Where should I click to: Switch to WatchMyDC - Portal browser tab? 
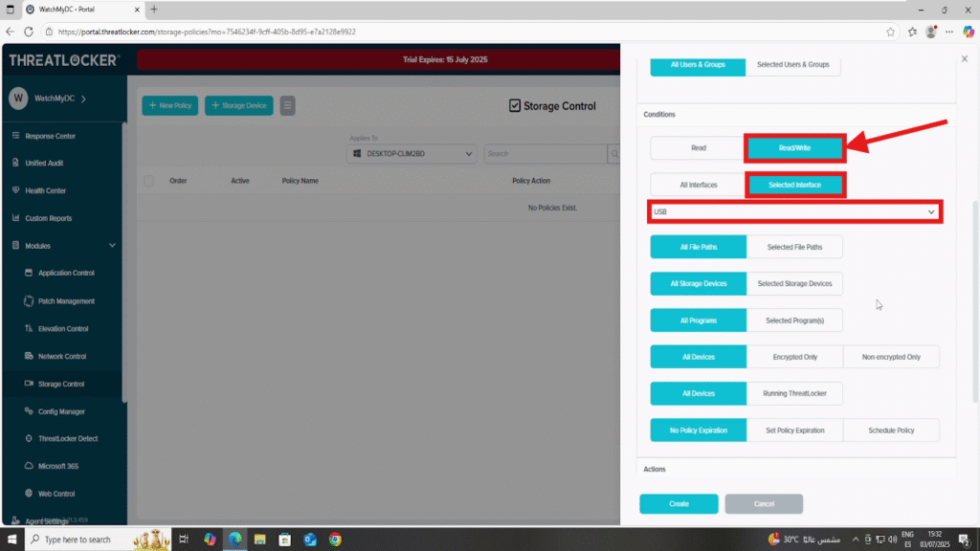click(83, 10)
